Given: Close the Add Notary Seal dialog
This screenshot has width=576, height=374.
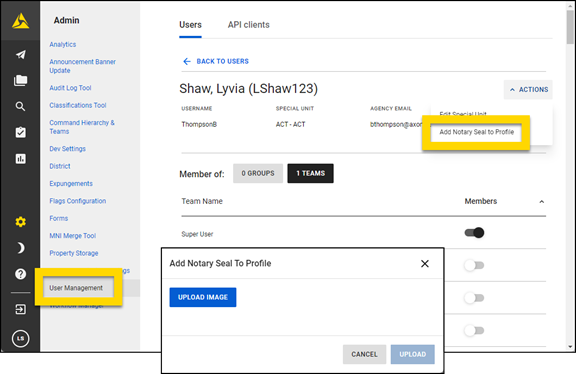Looking at the screenshot, I should click(x=425, y=263).
